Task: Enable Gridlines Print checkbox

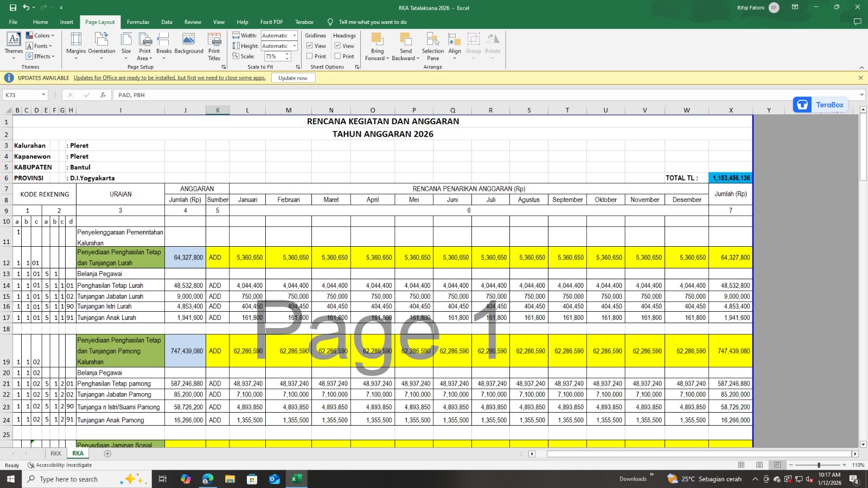Action: [x=310, y=56]
